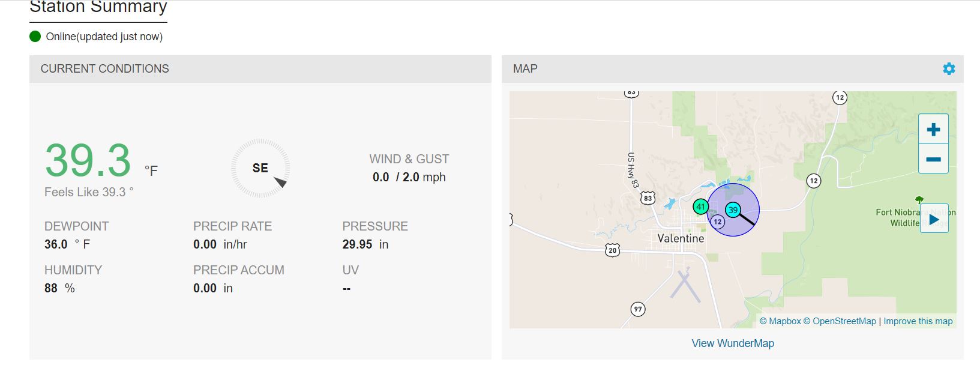Open the View WunderMap link
Viewport: 980px width, 371px height.
[733, 343]
